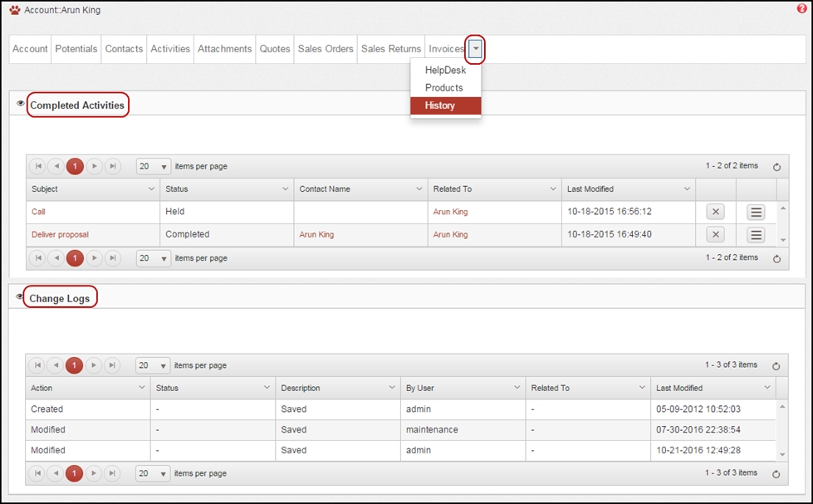Screen dimensions: 813x504
Task: Click the paw logo beside Account:Arun King
Action: point(14,10)
